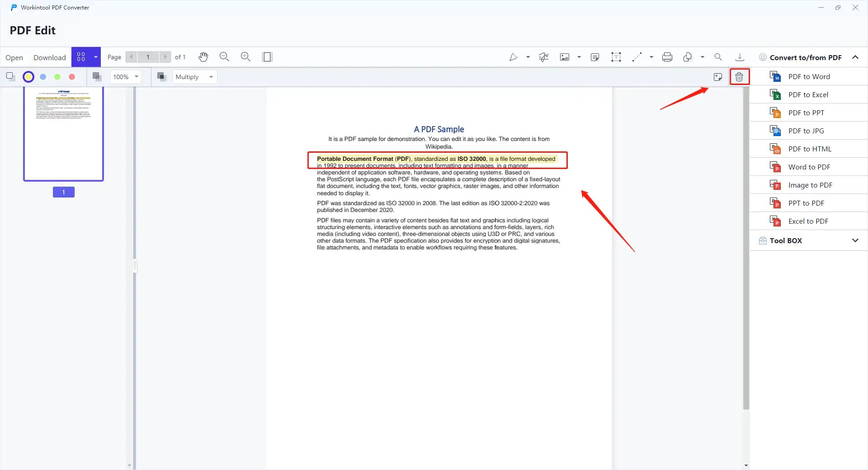
Task: Download the edited PDF
Action: point(49,57)
